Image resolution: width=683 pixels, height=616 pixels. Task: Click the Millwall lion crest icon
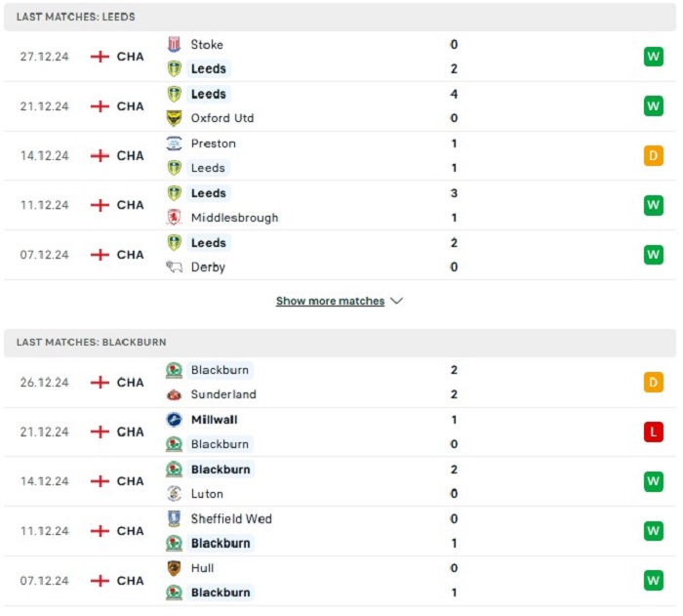click(175, 420)
